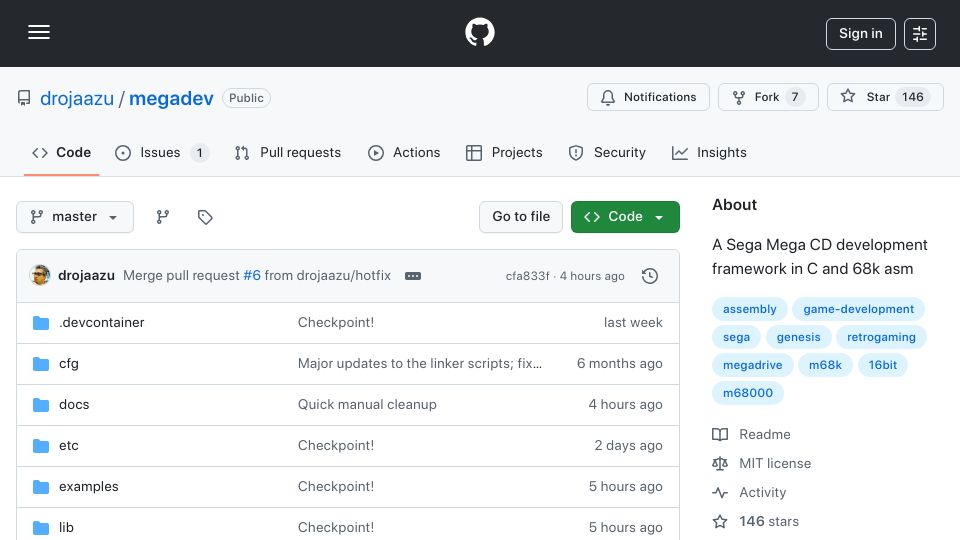This screenshot has width=960, height=540.
Task: Open the MIT license link
Action: click(762, 463)
